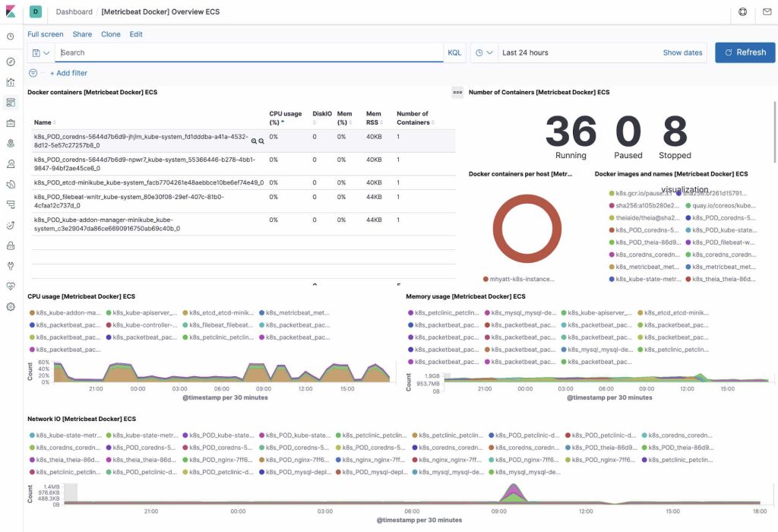Open the saved query dropdown

41,52
